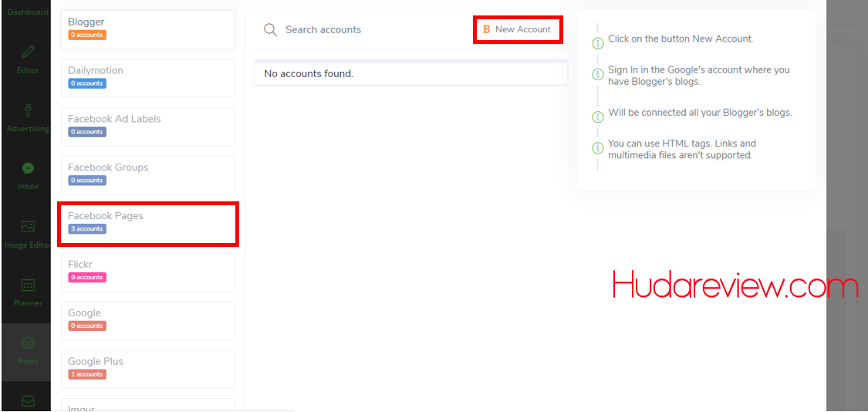
Task: Click the magnifying glass search icon
Action: click(270, 30)
